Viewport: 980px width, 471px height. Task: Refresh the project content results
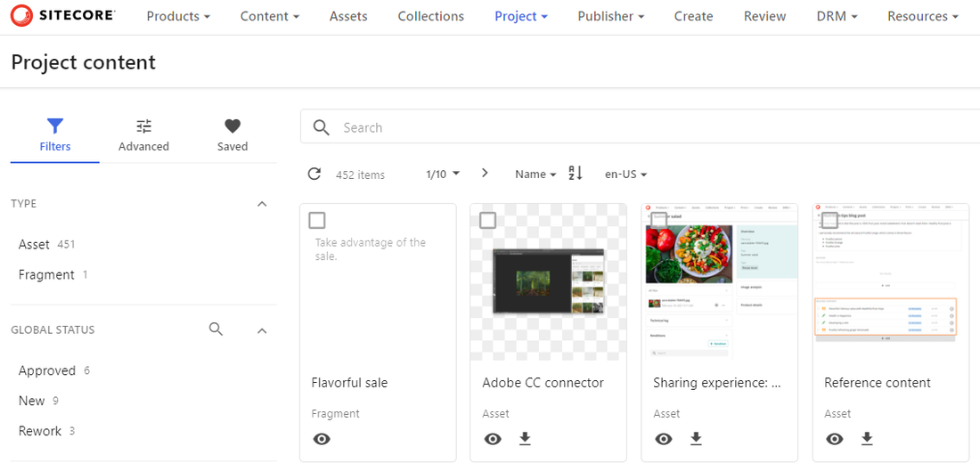(314, 174)
